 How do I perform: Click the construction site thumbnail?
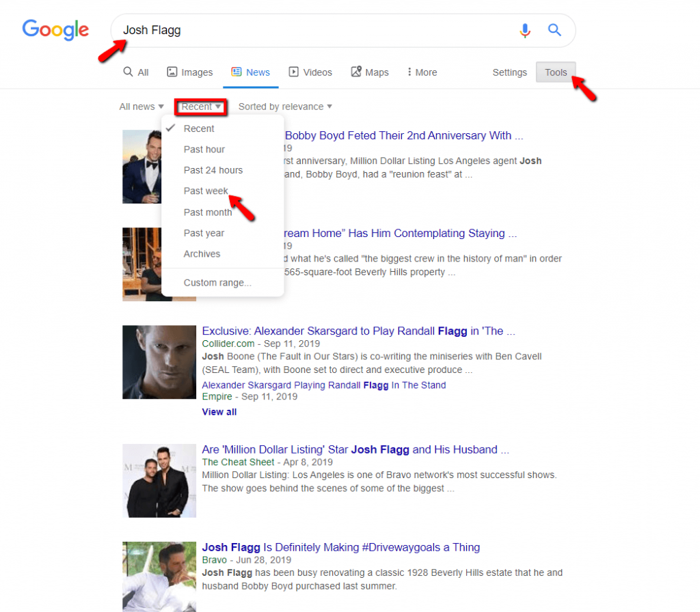(x=142, y=264)
